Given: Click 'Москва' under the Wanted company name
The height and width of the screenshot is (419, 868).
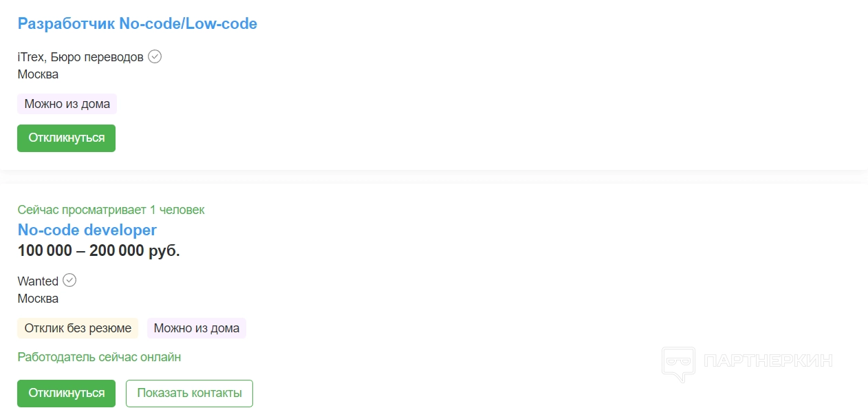Looking at the screenshot, I should [38, 299].
